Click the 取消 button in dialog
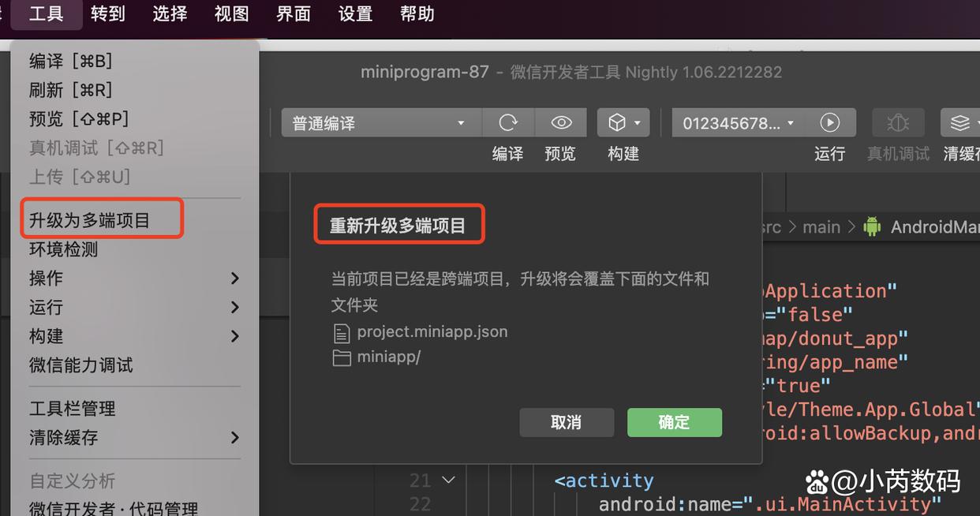The height and width of the screenshot is (516, 980). pyautogui.click(x=567, y=422)
